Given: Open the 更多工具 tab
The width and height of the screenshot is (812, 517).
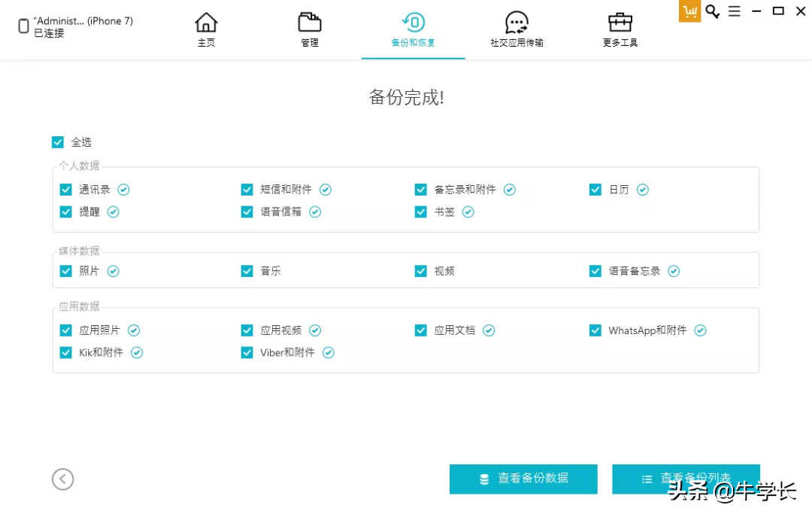Looking at the screenshot, I should point(620,30).
